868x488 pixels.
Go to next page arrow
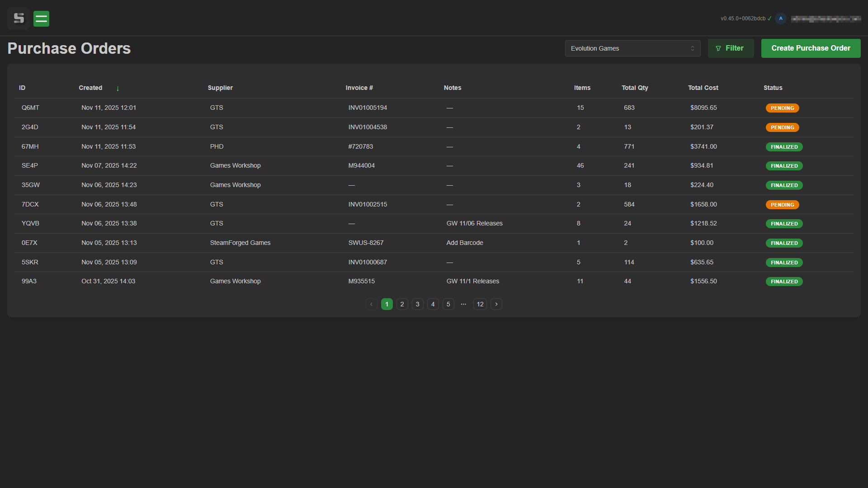496,304
